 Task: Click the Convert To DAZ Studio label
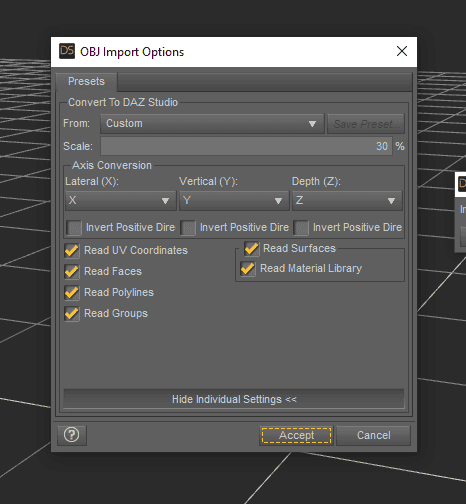(x=123, y=102)
